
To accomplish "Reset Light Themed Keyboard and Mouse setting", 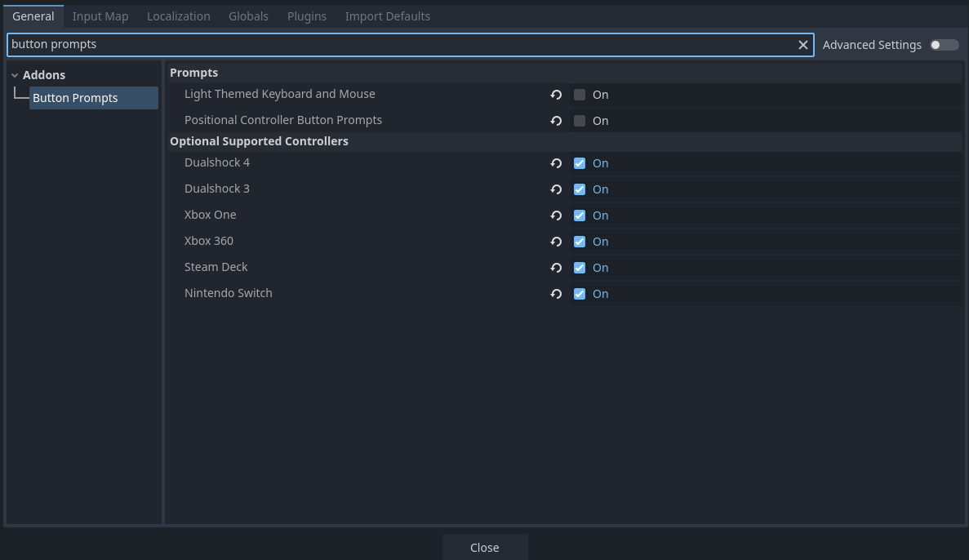I will coord(556,95).
